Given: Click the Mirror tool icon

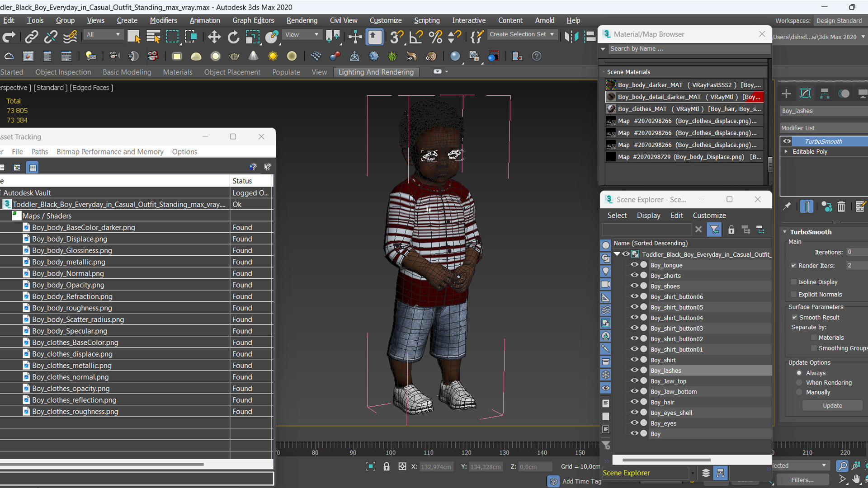Looking at the screenshot, I should (571, 37).
